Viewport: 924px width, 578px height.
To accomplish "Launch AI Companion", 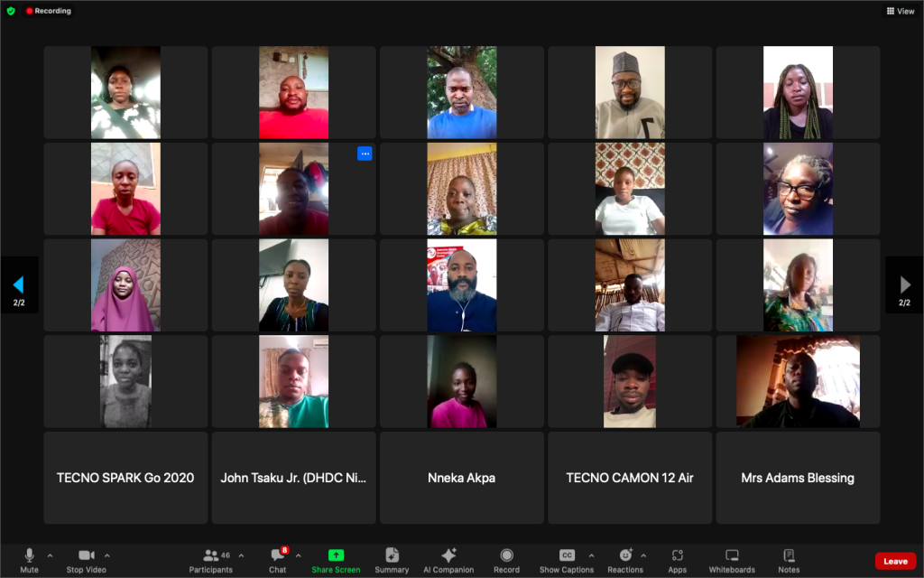I will [448, 560].
